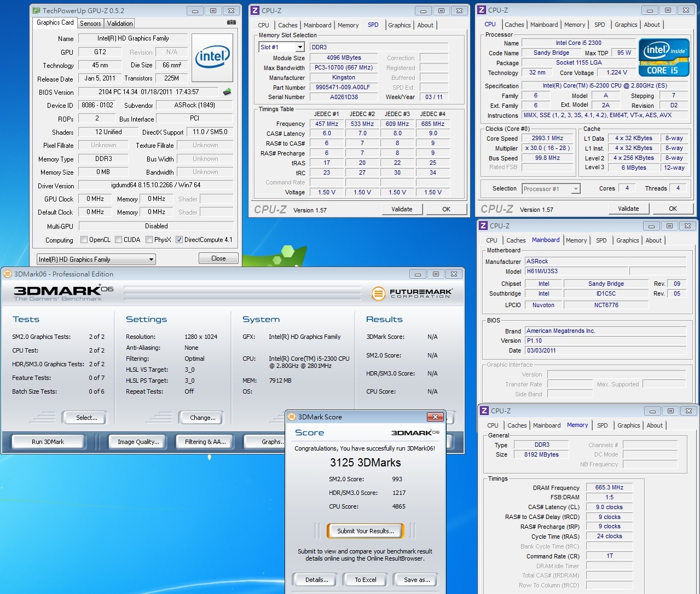Click the Device ID field '8086 - 0102'
The height and width of the screenshot is (594, 700).
pyautogui.click(x=97, y=105)
